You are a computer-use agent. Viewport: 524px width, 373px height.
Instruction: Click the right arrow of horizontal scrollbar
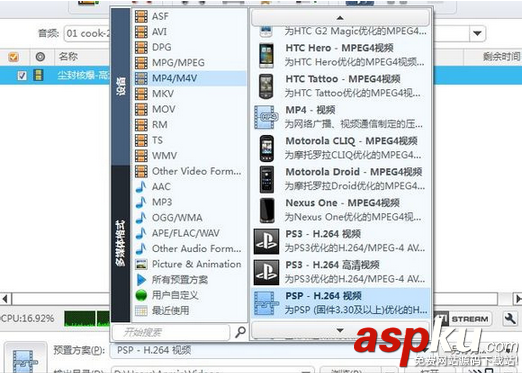pos(517,298)
